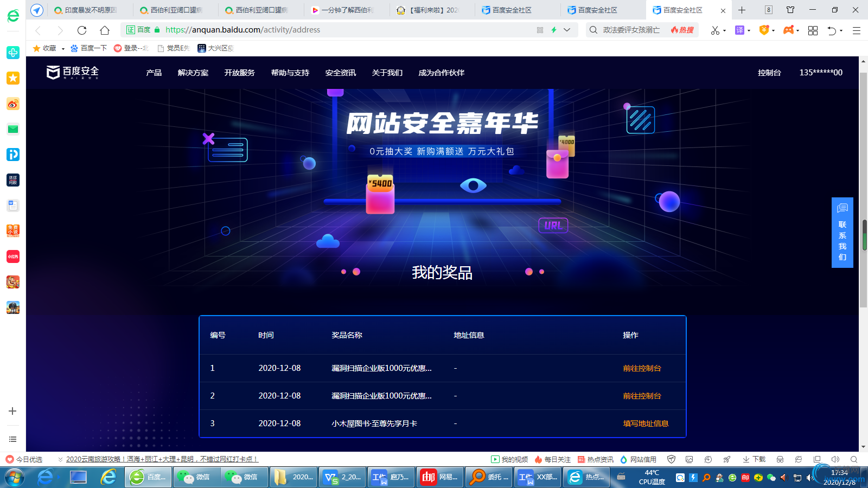The width and height of the screenshot is (868, 488).
Task: Switch to the 【福利来啦】 tab
Action: pyautogui.click(x=432, y=10)
